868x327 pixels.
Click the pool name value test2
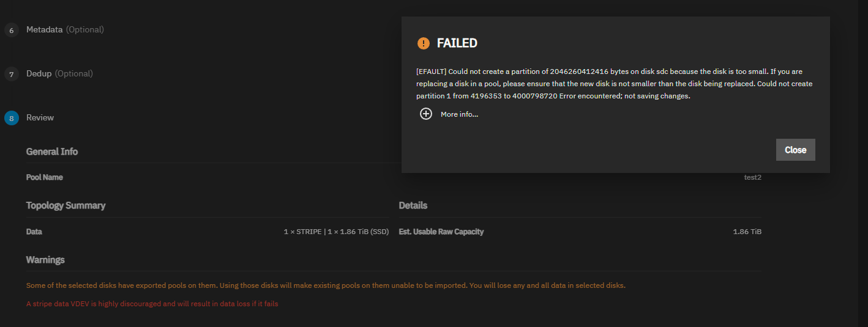tap(752, 177)
